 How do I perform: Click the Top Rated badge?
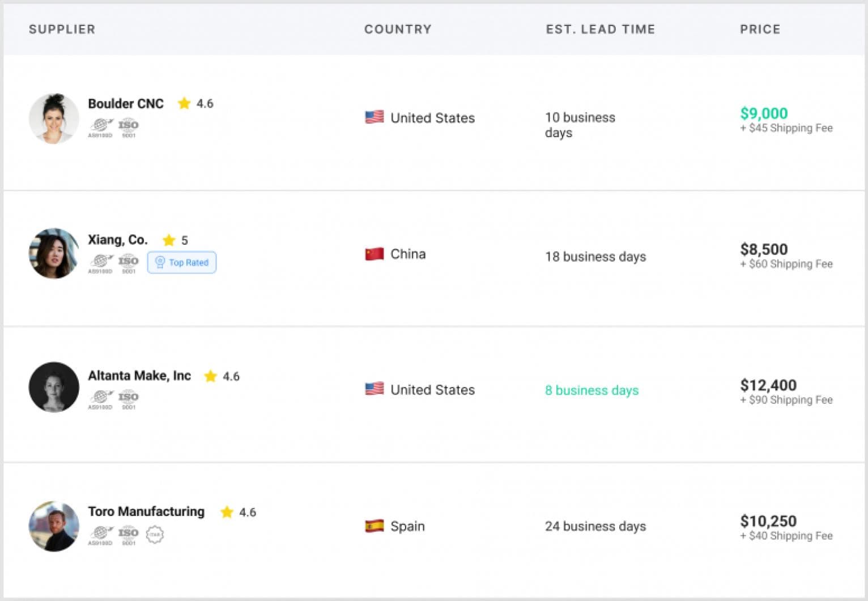182,262
